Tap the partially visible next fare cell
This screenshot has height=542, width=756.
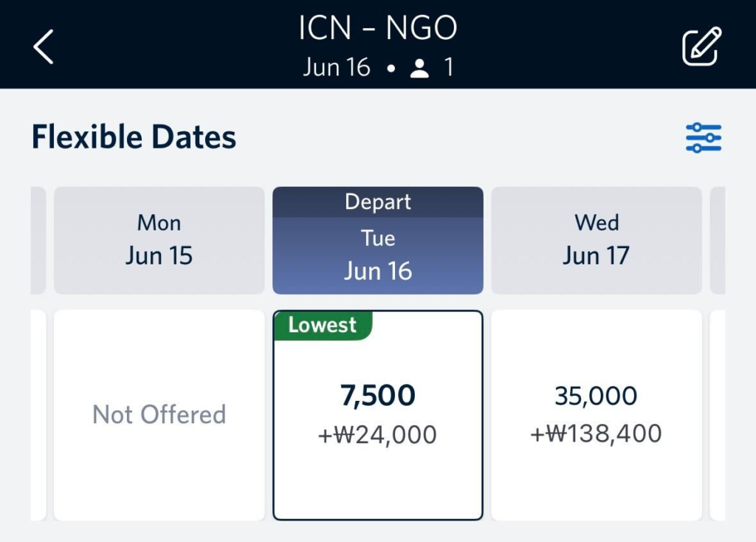[x=717, y=415]
